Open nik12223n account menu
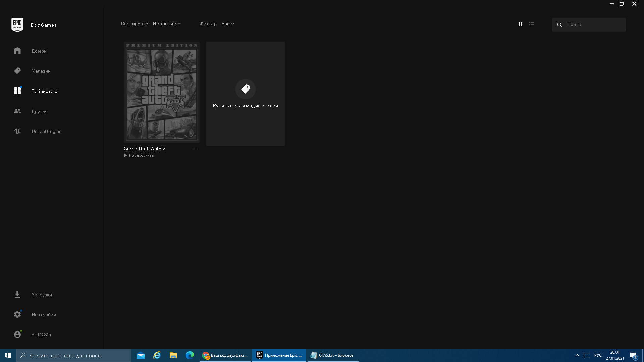 point(41,335)
